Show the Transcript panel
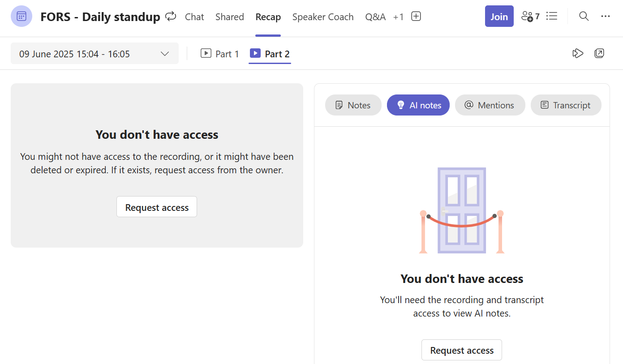This screenshot has width=623, height=364. [x=566, y=105]
